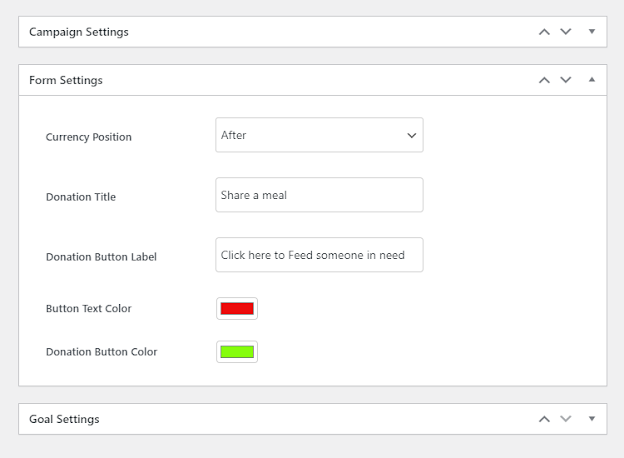Move Campaign Settings panel up
This screenshot has width=624, height=458.
pos(544,32)
